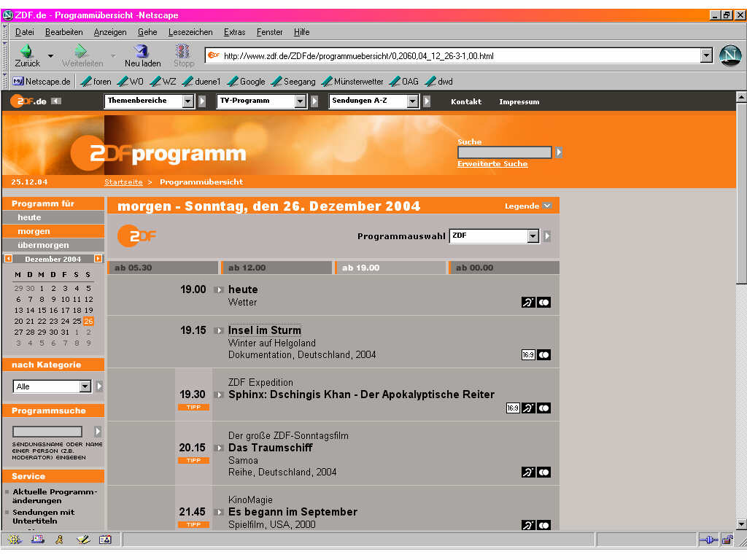Open the Münsterwetter bookmark
The height and width of the screenshot is (560, 747).
[352, 82]
